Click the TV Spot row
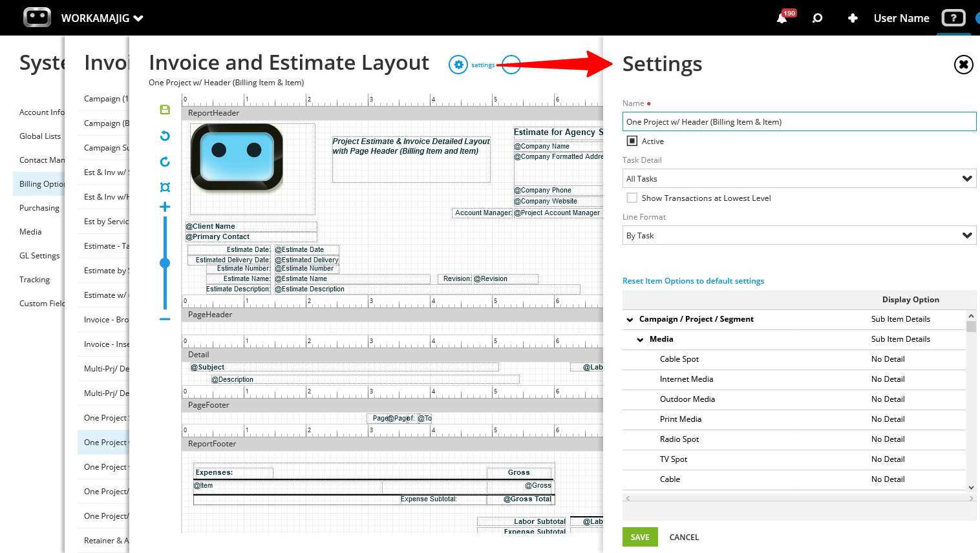Viewport: 980px width, 553px height. (794, 459)
